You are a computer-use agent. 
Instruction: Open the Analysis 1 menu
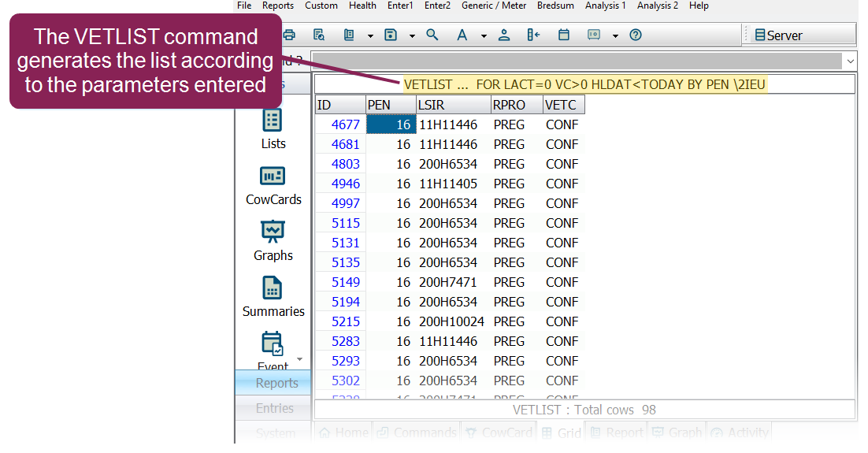[x=606, y=6]
